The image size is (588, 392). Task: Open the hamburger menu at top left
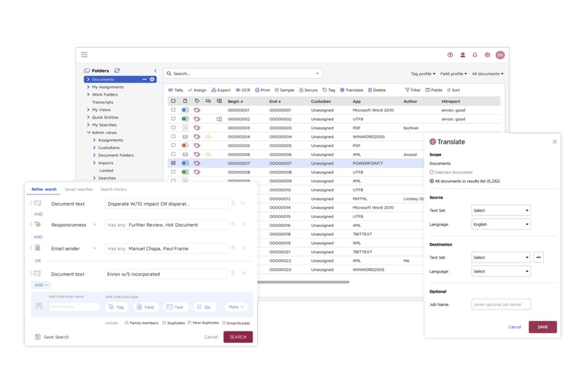[x=84, y=55]
